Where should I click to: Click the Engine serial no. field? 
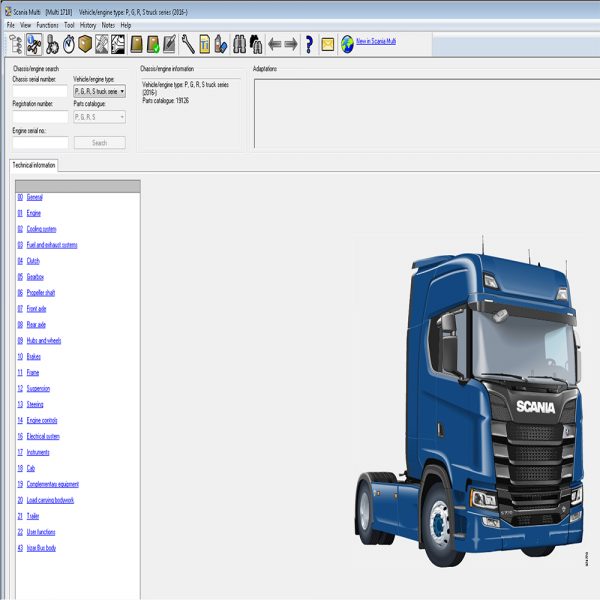pyautogui.click(x=40, y=143)
